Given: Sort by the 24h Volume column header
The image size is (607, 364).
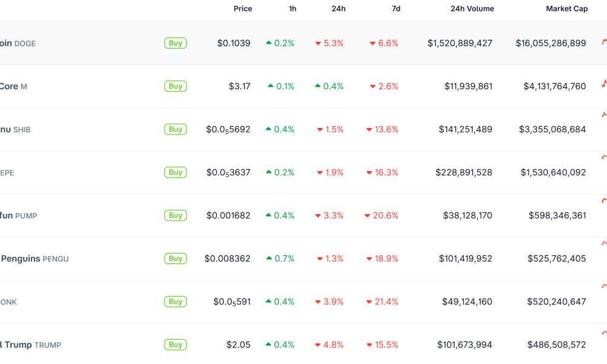Looking at the screenshot, I should [x=472, y=8].
